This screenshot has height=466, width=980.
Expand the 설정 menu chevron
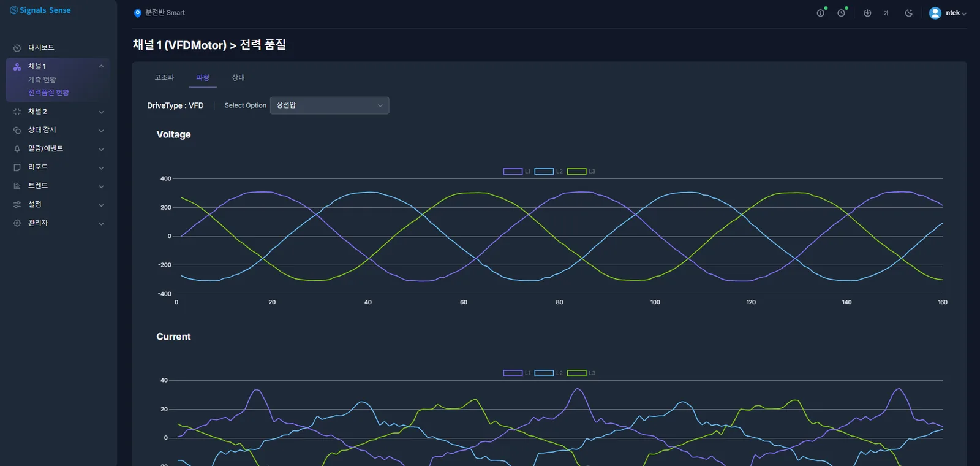tap(102, 205)
